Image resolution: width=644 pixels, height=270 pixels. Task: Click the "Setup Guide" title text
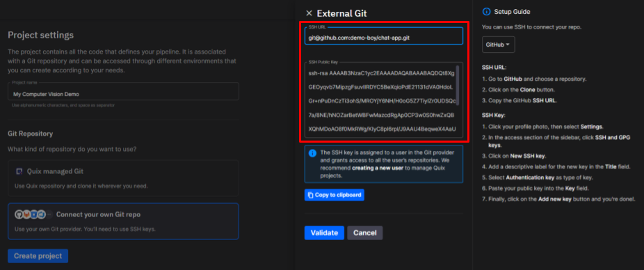click(512, 12)
